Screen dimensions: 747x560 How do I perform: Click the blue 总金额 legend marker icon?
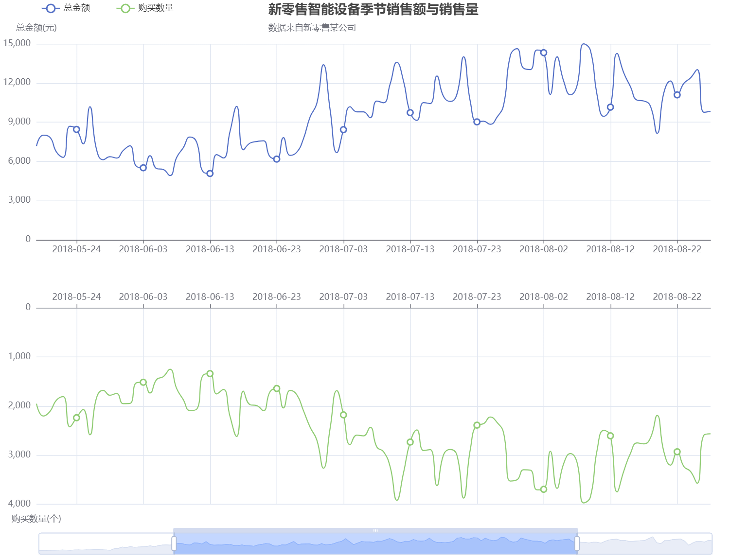(51, 8)
